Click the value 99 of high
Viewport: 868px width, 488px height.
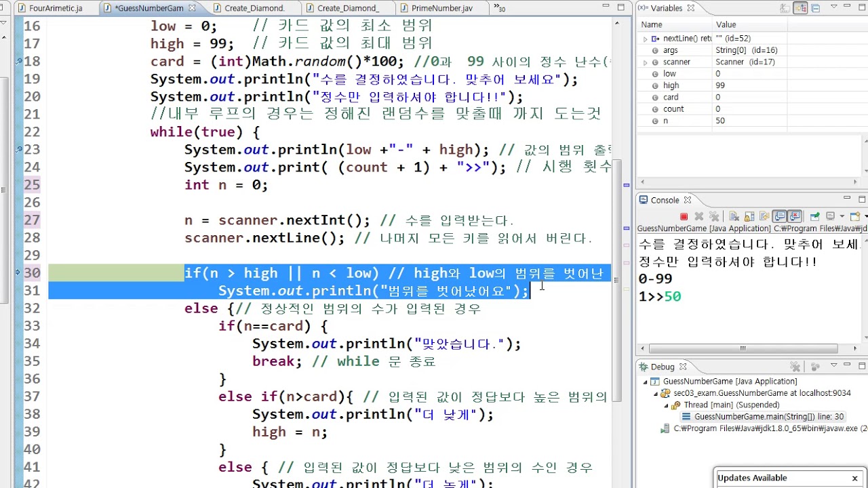(720, 85)
